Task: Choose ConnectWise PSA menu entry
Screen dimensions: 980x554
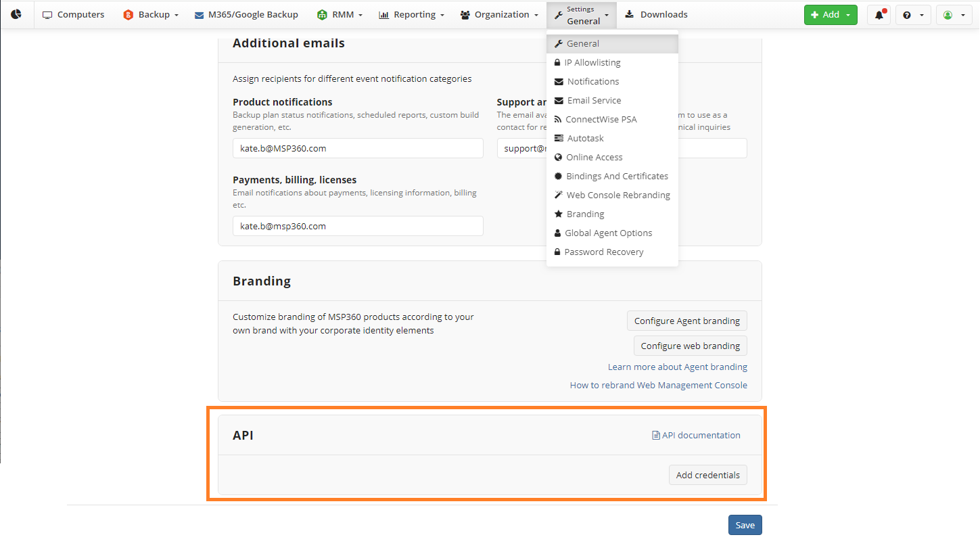Action: click(x=612, y=120)
